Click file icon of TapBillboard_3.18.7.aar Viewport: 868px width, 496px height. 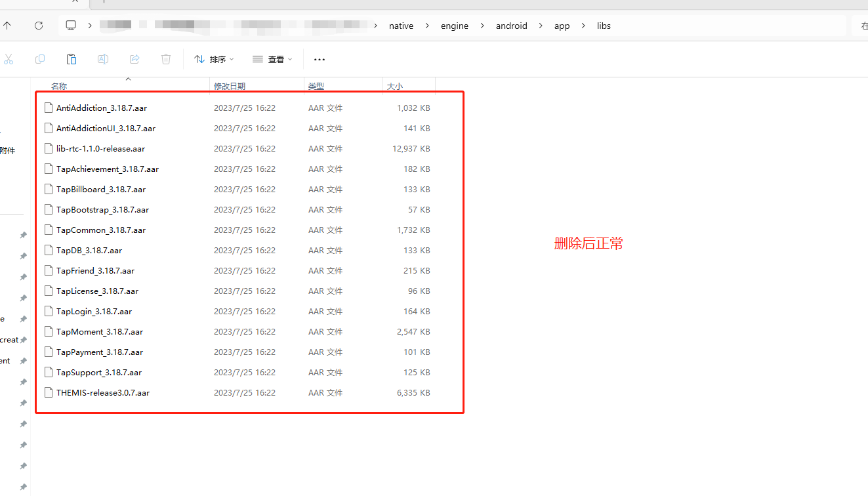point(48,189)
